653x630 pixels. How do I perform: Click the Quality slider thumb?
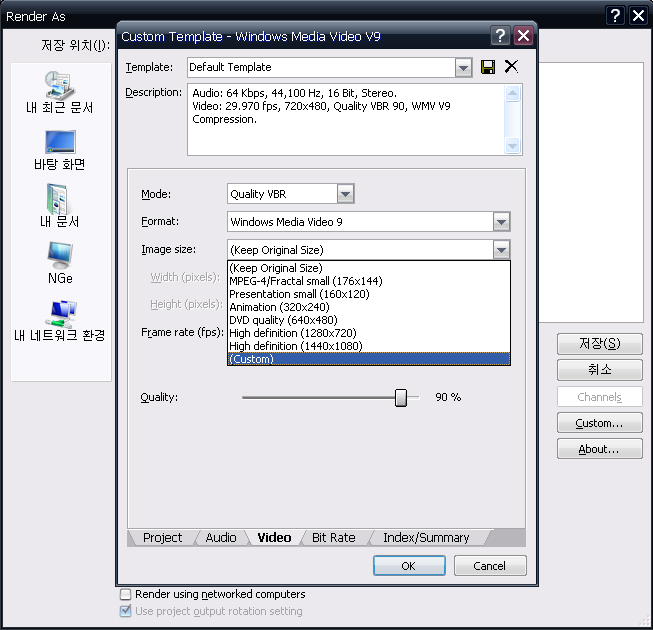click(401, 398)
